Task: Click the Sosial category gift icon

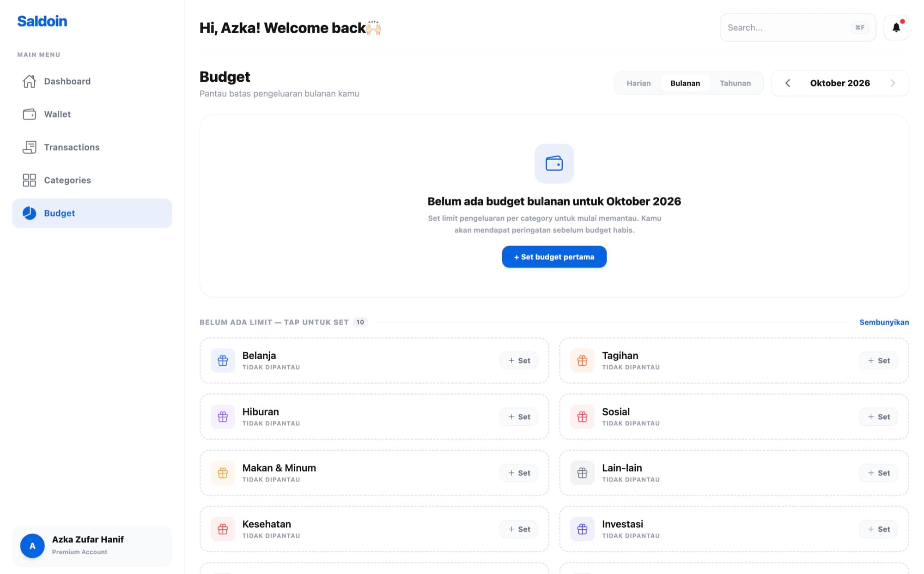Action: tap(582, 417)
